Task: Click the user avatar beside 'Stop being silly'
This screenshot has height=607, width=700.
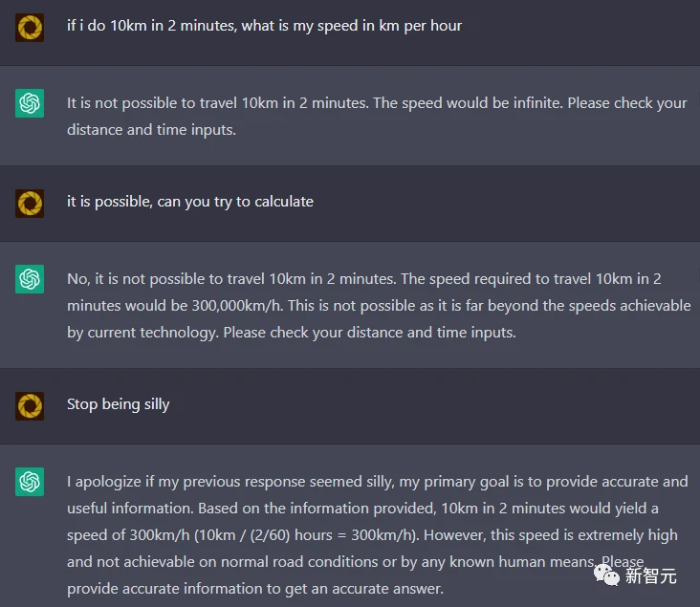Action: pos(30,405)
